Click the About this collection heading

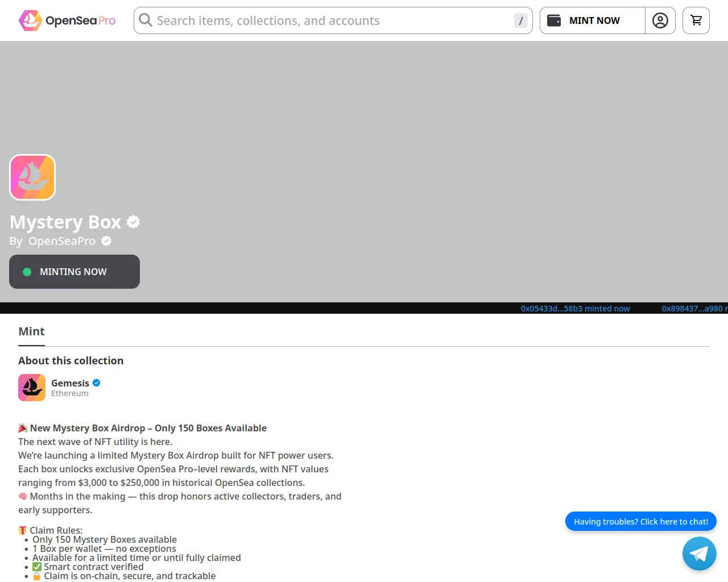click(71, 360)
